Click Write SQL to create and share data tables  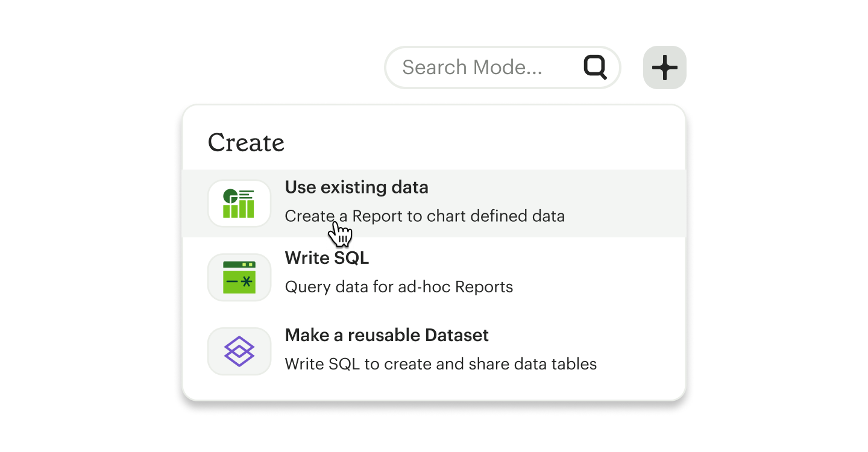pyautogui.click(x=440, y=364)
